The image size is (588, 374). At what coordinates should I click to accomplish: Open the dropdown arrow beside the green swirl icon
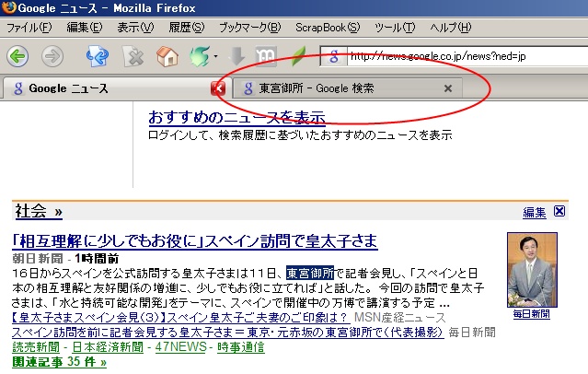click(x=215, y=57)
